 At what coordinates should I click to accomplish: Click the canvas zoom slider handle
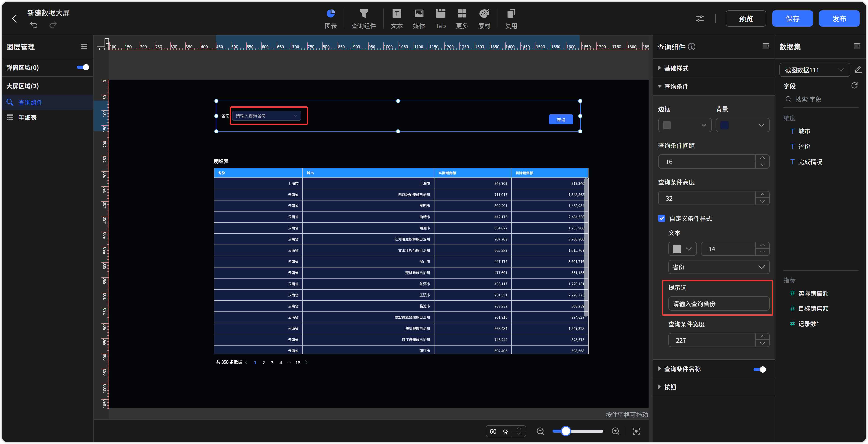pos(566,431)
